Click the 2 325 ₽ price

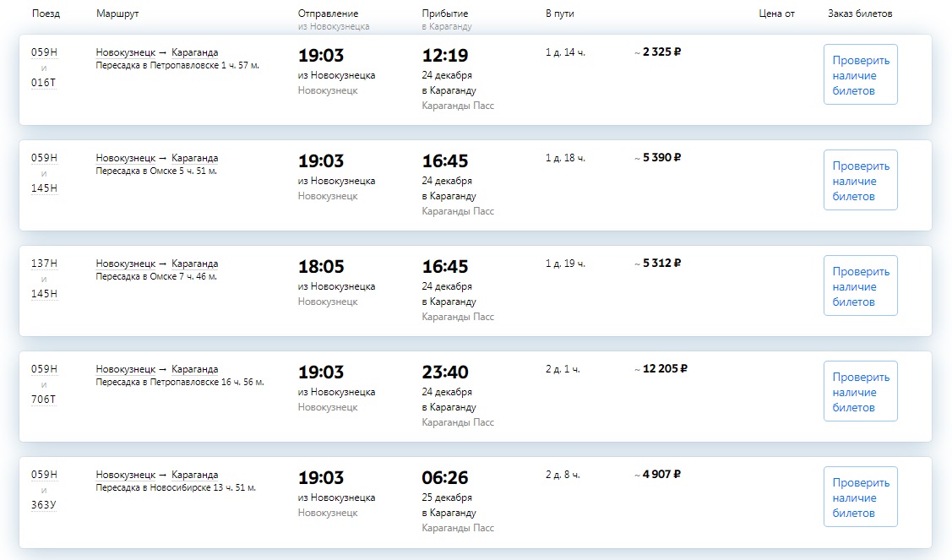[x=661, y=52]
